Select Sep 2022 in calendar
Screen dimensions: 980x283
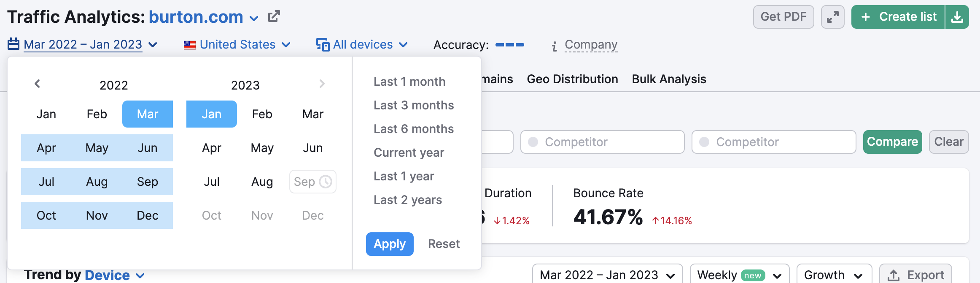[148, 182]
